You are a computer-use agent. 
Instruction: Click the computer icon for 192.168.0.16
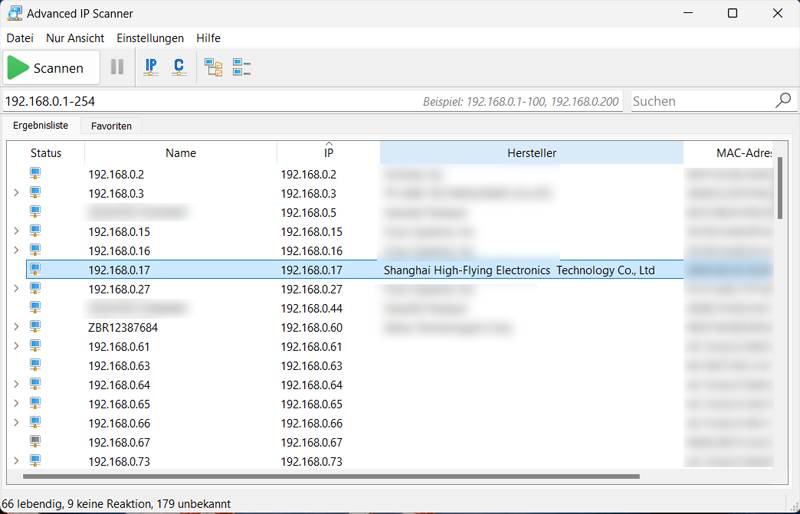click(35, 250)
